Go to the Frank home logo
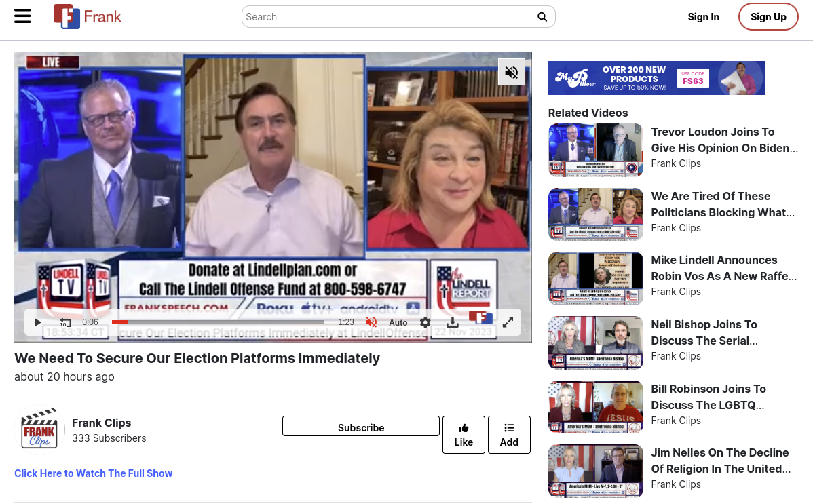The image size is (813, 504). 87,16
